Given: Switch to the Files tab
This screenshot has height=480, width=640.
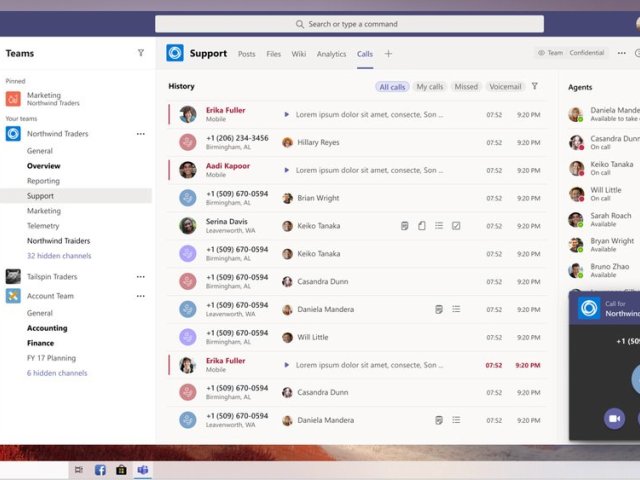Looking at the screenshot, I should [273, 54].
